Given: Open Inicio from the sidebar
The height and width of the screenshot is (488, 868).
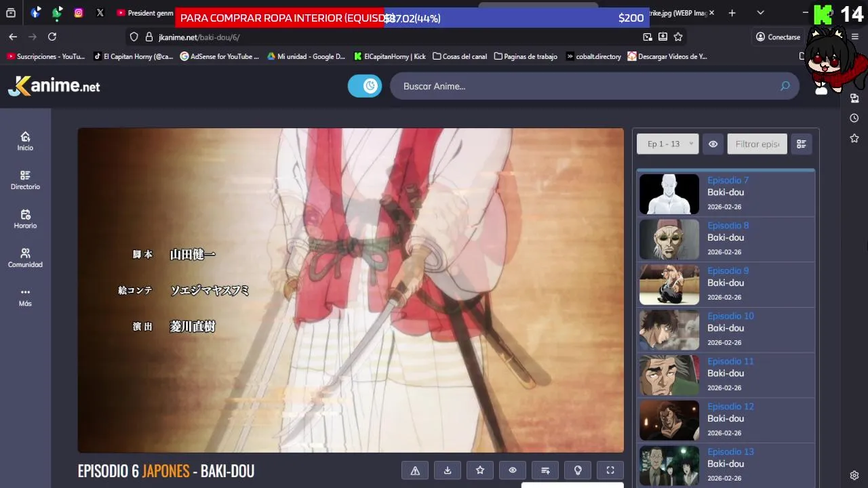Looking at the screenshot, I should pos(25,141).
